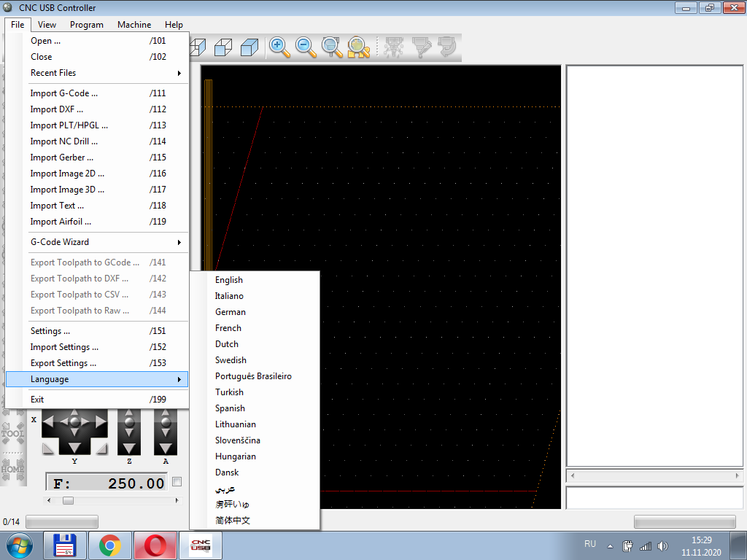
Task: Click the Language submenu entry
Action: point(98,379)
